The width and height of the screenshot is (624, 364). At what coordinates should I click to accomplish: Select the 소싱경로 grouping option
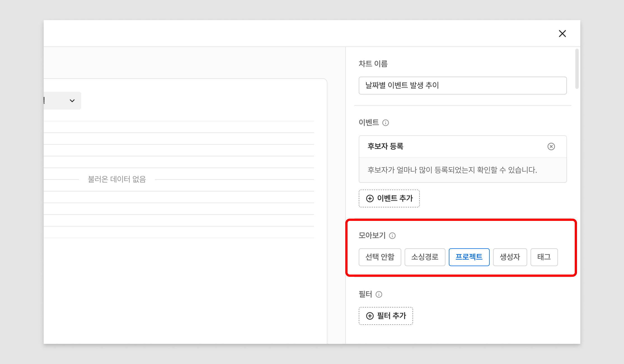coord(425,257)
